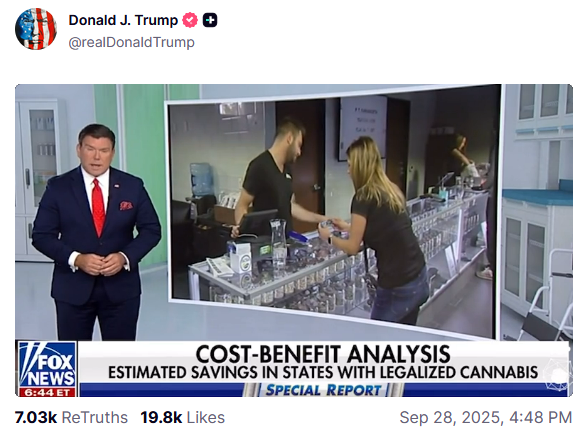Click the inset dispensary counter footage
The height and width of the screenshot is (436, 587).
(x=334, y=211)
